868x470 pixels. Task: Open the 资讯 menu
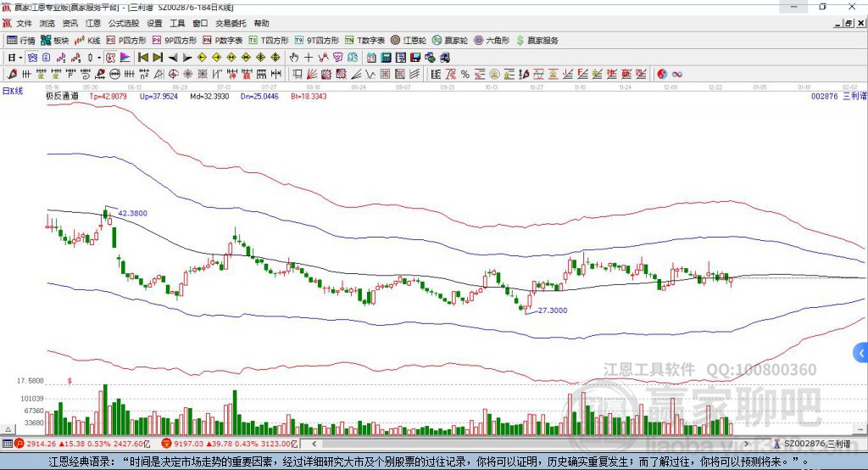(x=70, y=23)
